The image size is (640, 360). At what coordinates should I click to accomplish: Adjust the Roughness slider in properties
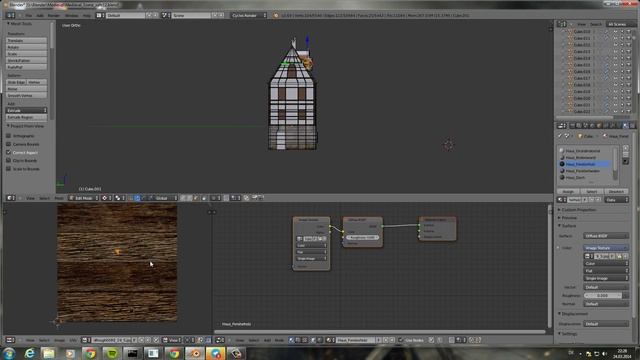(x=603, y=295)
